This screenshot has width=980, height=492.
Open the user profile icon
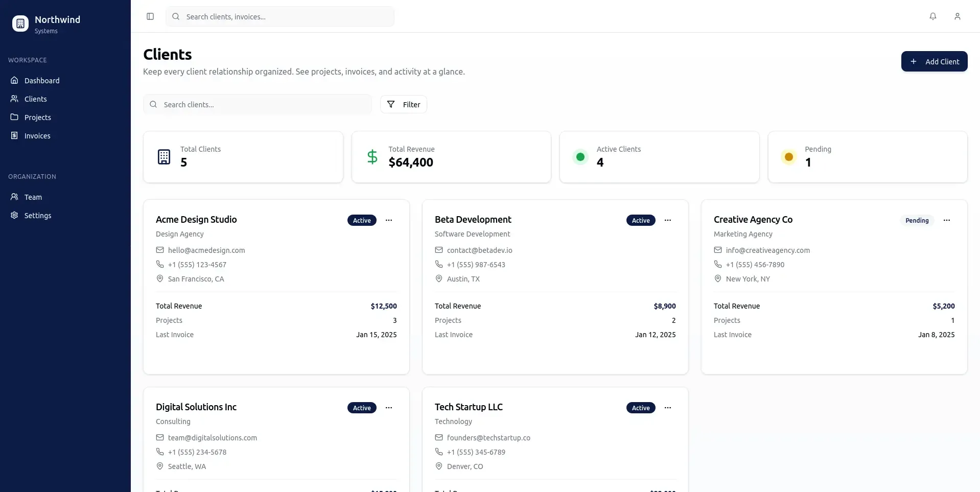[958, 16]
